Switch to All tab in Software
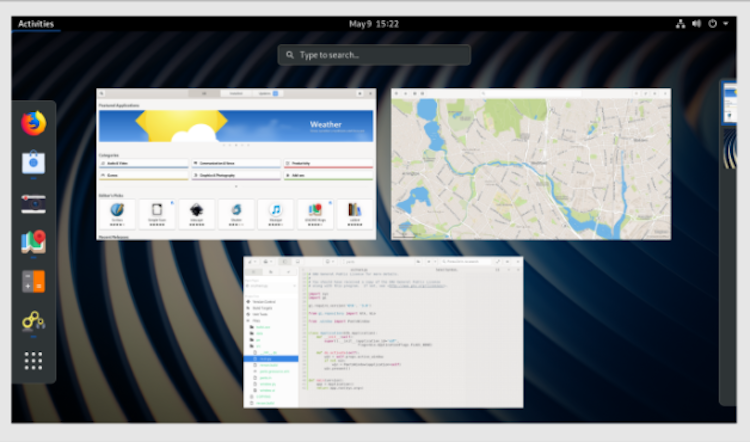 204,93
